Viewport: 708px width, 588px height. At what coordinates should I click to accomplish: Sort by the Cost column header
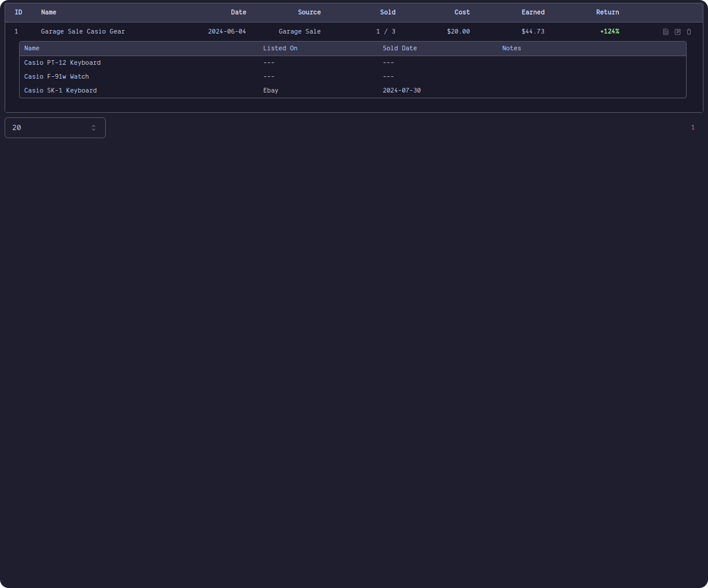pyautogui.click(x=462, y=12)
